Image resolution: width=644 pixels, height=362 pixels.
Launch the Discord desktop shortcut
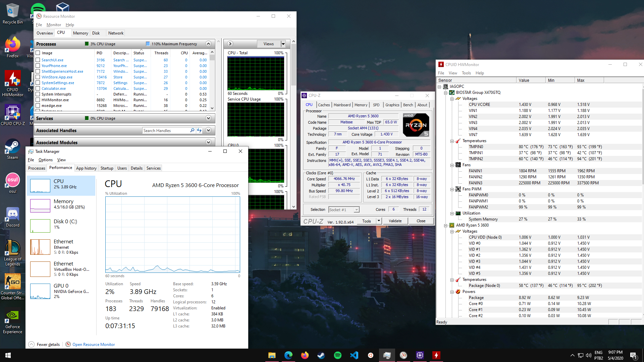point(12,217)
